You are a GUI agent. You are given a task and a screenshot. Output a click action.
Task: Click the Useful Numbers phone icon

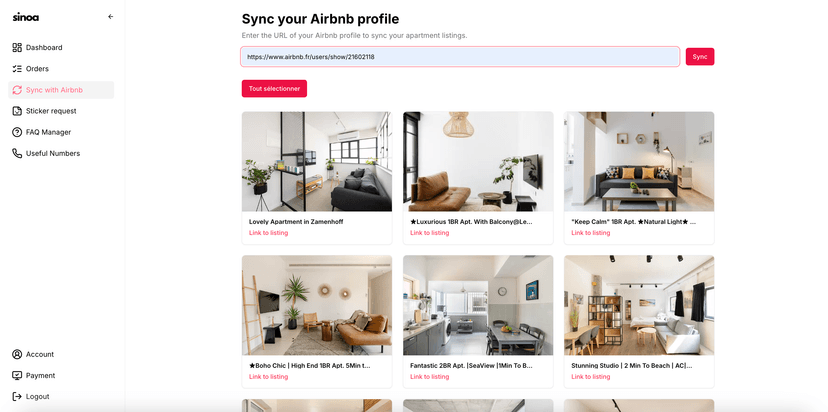(17, 153)
